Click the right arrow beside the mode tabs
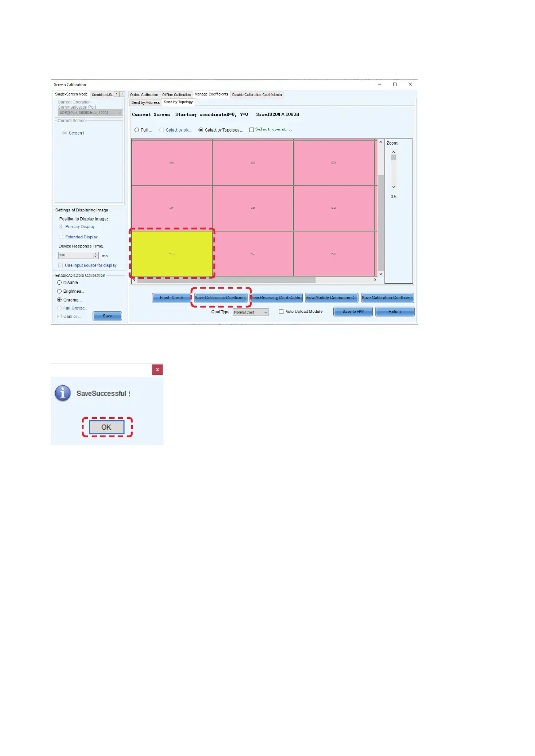 tap(122, 94)
